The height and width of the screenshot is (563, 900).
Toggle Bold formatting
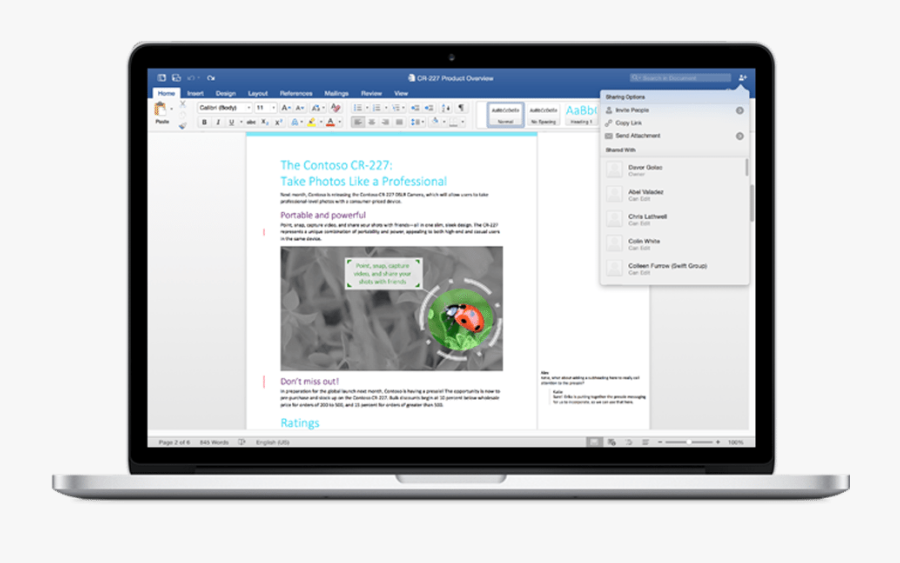point(204,122)
